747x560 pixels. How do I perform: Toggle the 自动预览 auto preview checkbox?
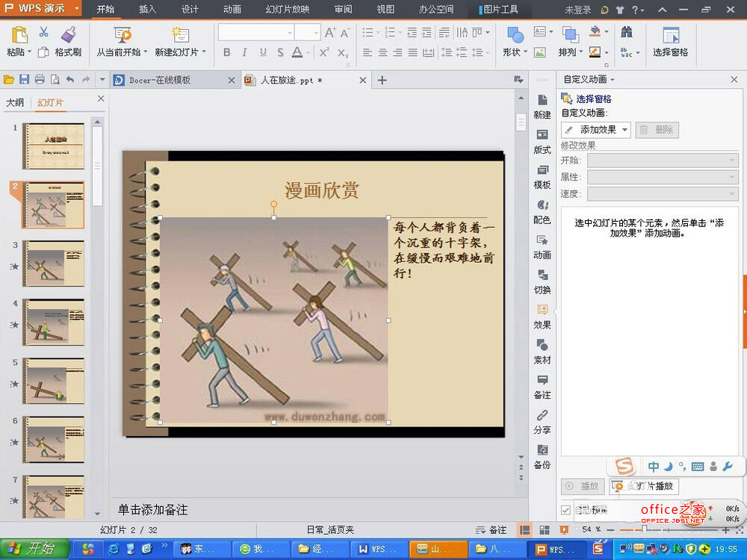pyautogui.click(x=566, y=510)
